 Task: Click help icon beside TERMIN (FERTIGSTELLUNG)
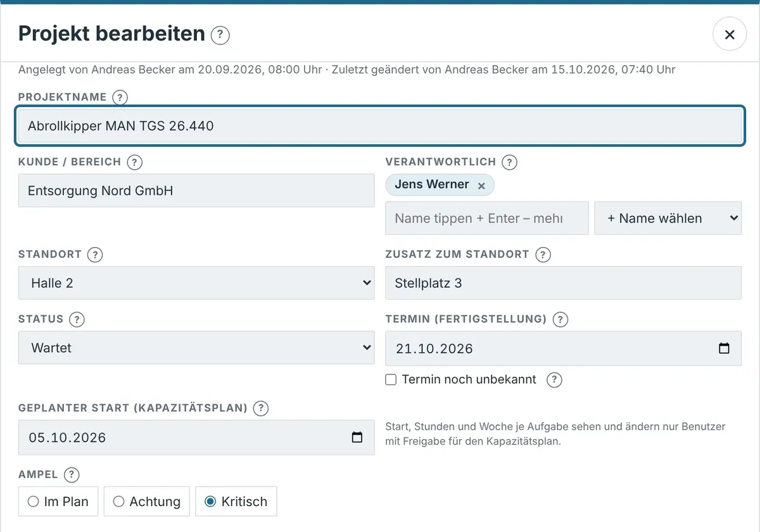click(560, 319)
